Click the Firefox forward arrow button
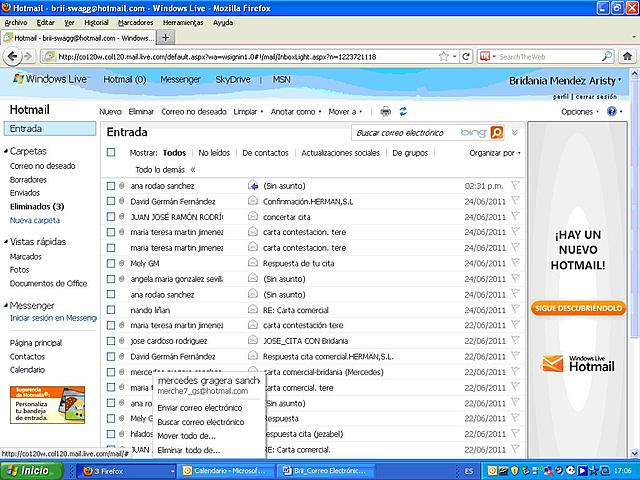The image size is (640, 480). click(x=28, y=56)
